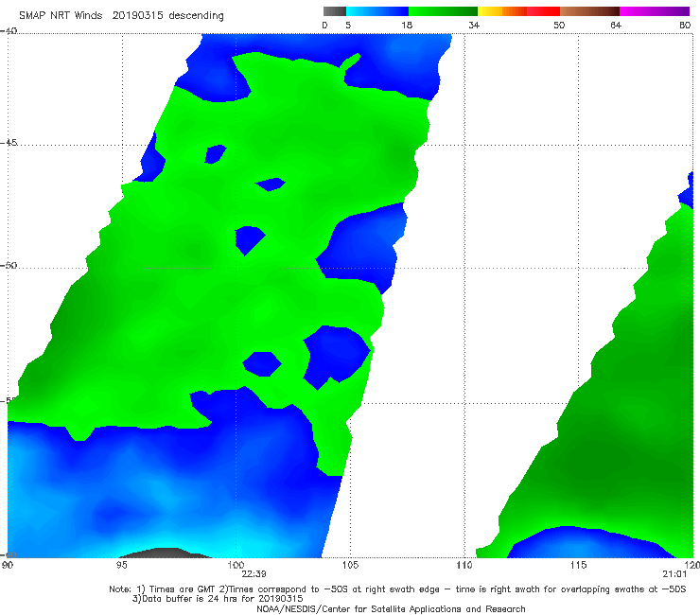Click the 'Times are GMT' note text
Image resolution: width=700 pixels, height=615 pixels.
pyautogui.click(x=183, y=589)
